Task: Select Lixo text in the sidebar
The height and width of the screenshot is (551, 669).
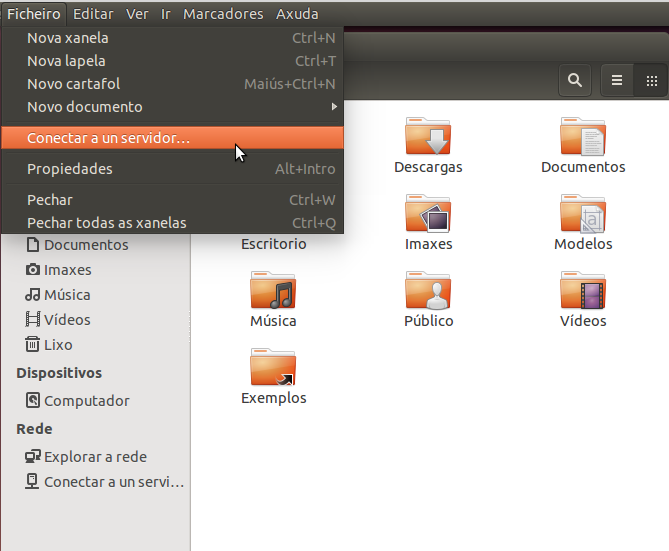Action: 58,344
